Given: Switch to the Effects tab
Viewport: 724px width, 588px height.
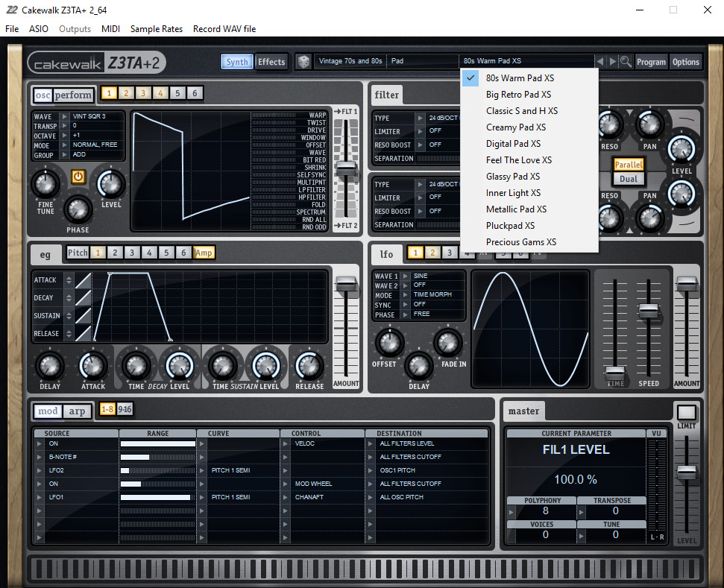Looking at the screenshot, I should (x=271, y=61).
